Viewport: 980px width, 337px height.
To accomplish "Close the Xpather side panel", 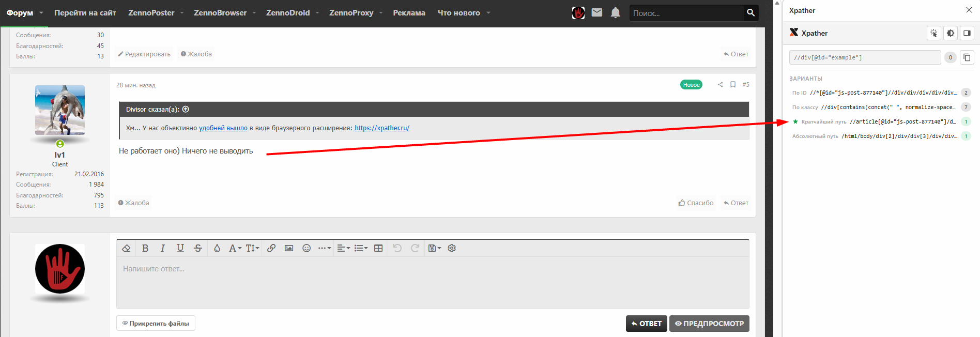I will tap(969, 10).
